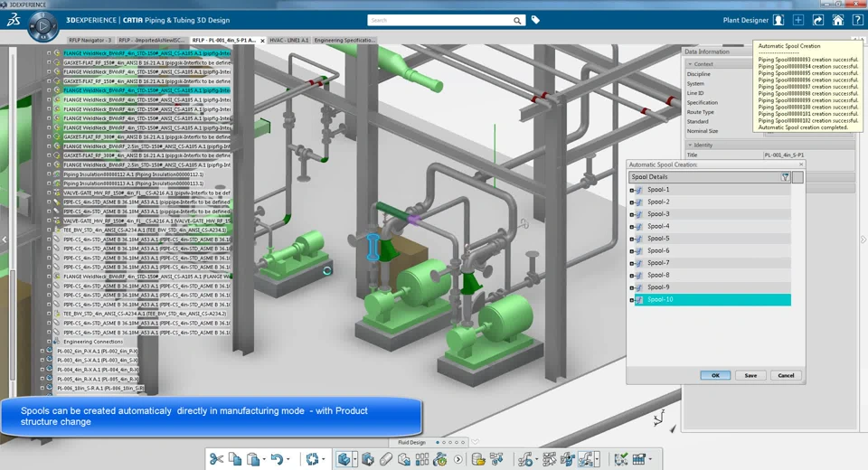Close the RFLP - PL-001_4in_S-P1 tab
This screenshot has width=868, height=470.
click(262, 41)
